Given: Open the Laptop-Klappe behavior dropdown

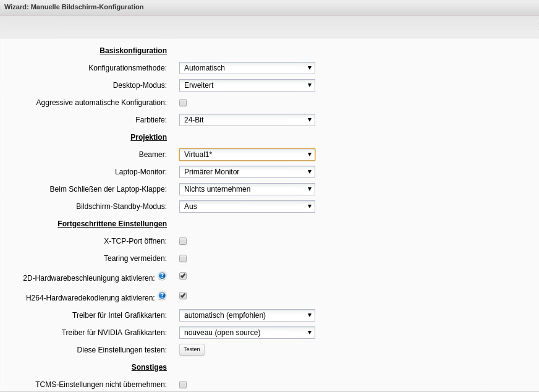Looking at the screenshot, I should pyautogui.click(x=247, y=189).
